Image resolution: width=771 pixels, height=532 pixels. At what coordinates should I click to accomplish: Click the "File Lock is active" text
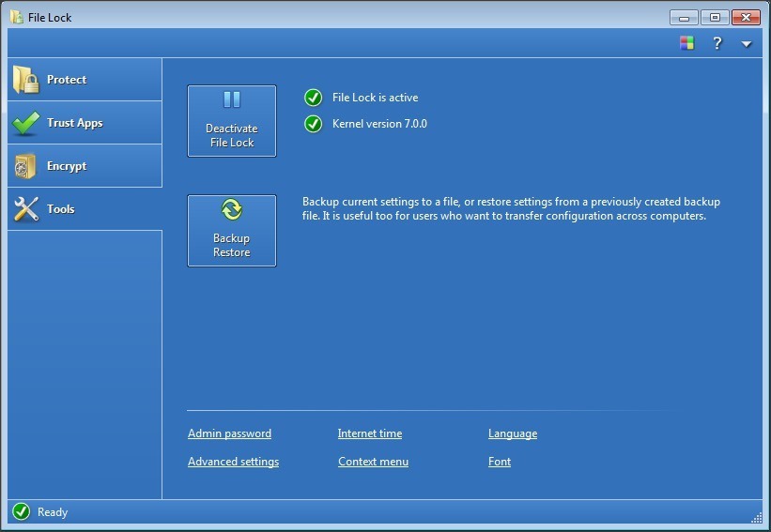tap(376, 98)
